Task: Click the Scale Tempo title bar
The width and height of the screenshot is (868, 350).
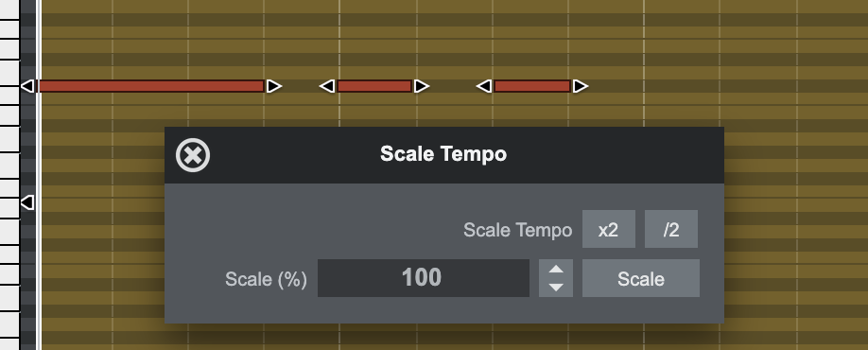Action: (x=444, y=155)
